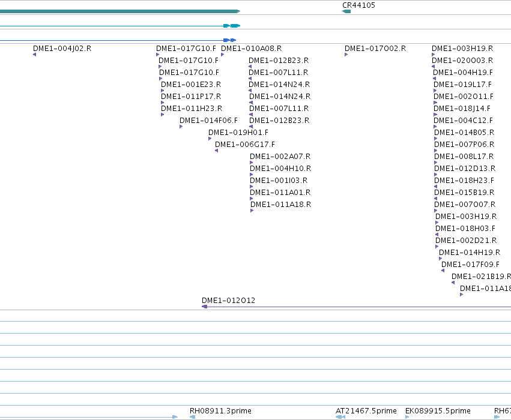
Task: Select feature label DME1-014H19.R
Action: pos(470,253)
